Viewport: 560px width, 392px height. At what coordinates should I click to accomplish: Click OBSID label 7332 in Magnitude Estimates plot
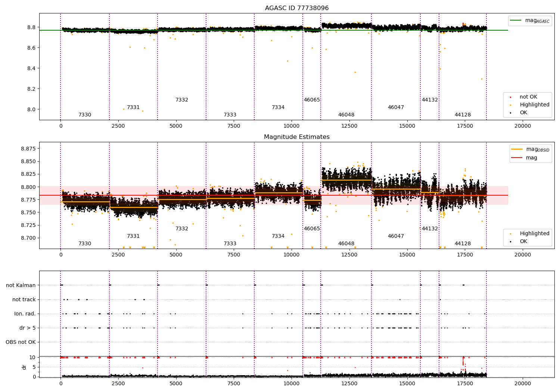point(182,229)
